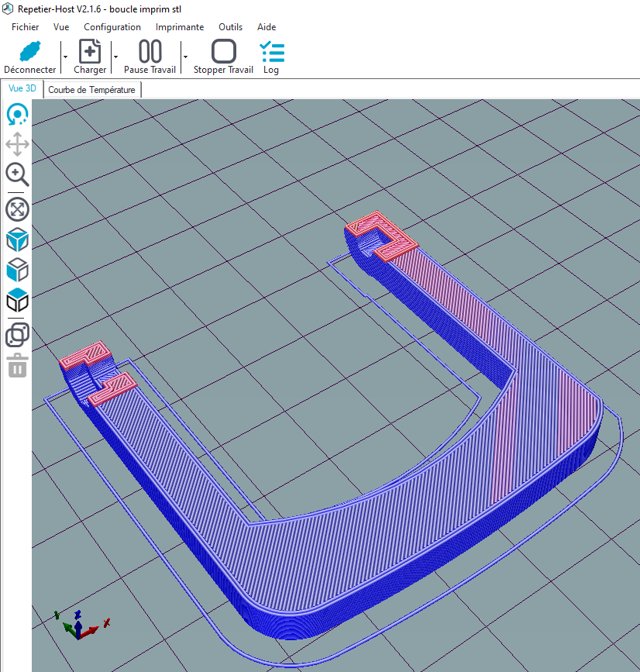This screenshot has width=640, height=672.
Task: Click the fit-to-view expand arrows icon
Action: tap(18, 209)
